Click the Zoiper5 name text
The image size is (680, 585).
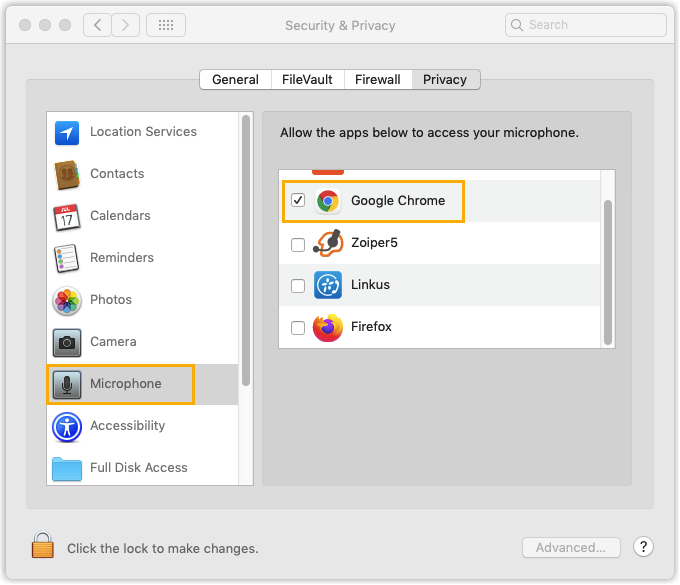point(374,243)
